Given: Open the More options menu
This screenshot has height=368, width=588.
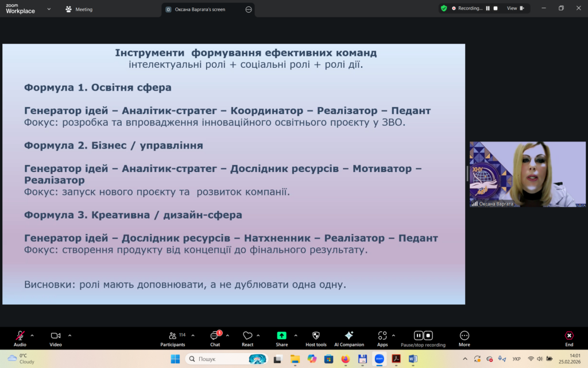Looking at the screenshot, I should coord(465,336).
